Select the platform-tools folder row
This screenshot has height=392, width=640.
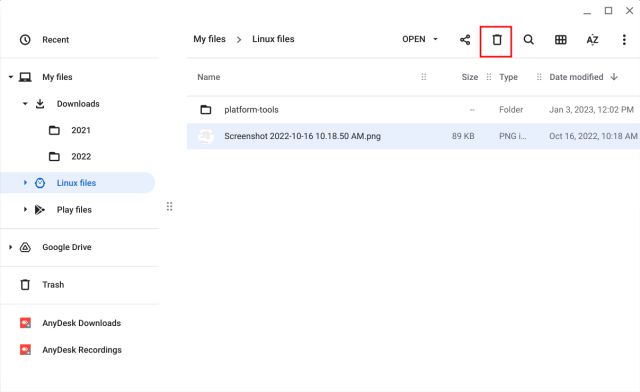tap(413, 109)
